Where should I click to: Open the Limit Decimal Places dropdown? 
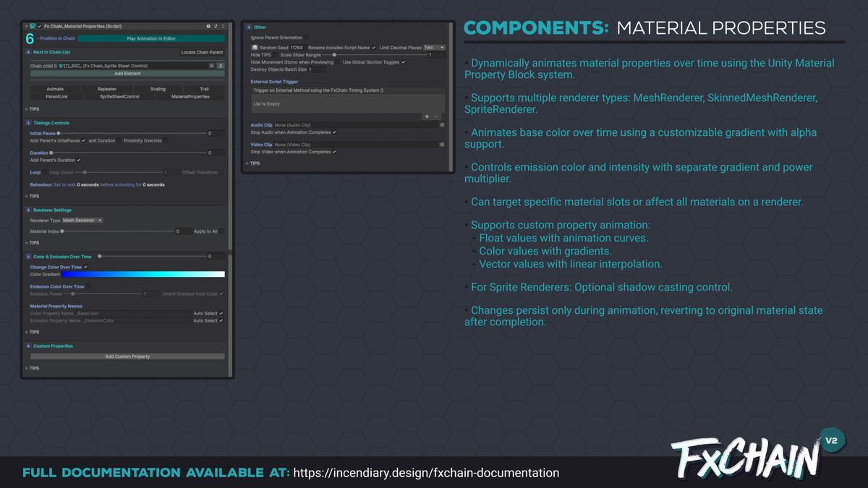pyautogui.click(x=435, y=48)
